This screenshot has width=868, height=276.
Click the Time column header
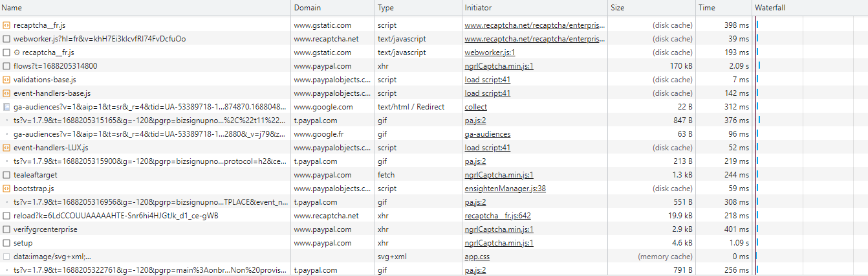pyautogui.click(x=707, y=8)
